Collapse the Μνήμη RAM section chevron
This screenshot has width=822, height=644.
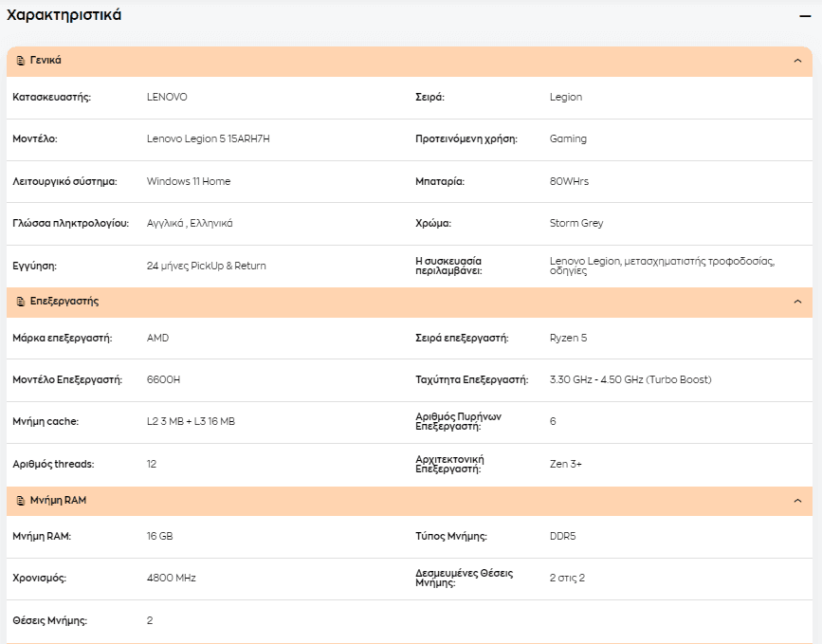click(797, 501)
